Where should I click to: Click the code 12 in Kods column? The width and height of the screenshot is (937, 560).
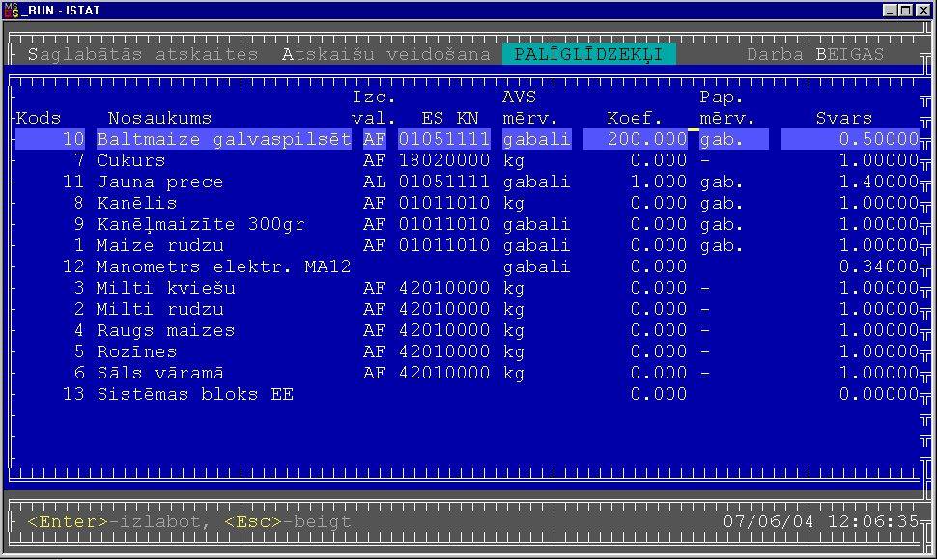click(x=73, y=266)
